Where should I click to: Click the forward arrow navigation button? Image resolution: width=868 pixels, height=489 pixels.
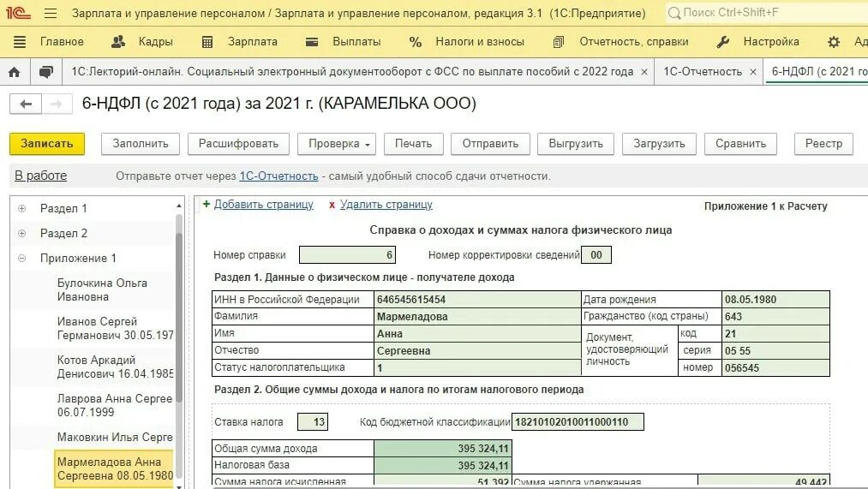57,104
